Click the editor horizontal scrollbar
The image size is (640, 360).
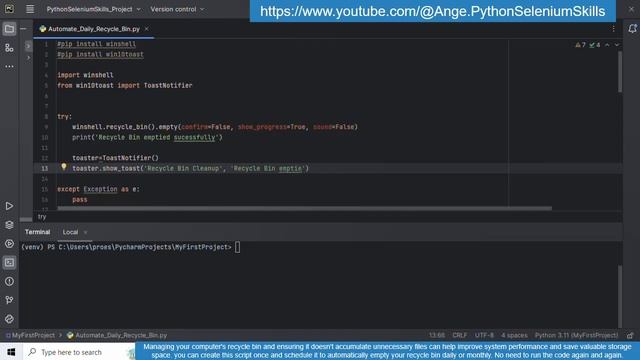click(304, 208)
